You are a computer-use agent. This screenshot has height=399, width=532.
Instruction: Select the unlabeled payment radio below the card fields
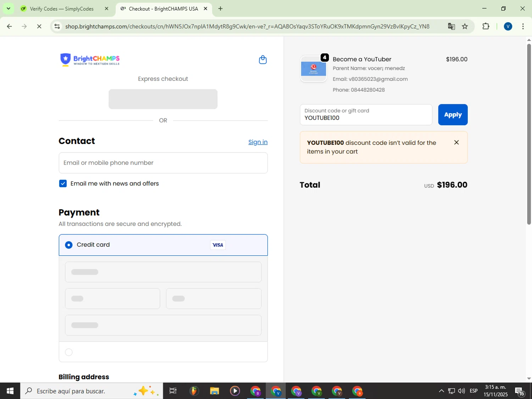tap(69, 352)
